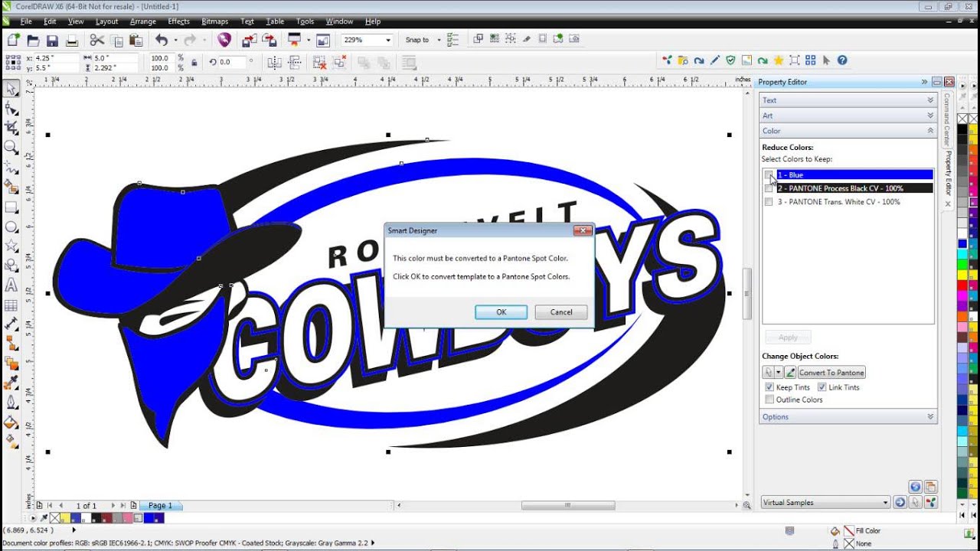Click the blue question mark help icon

[x=842, y=60]
